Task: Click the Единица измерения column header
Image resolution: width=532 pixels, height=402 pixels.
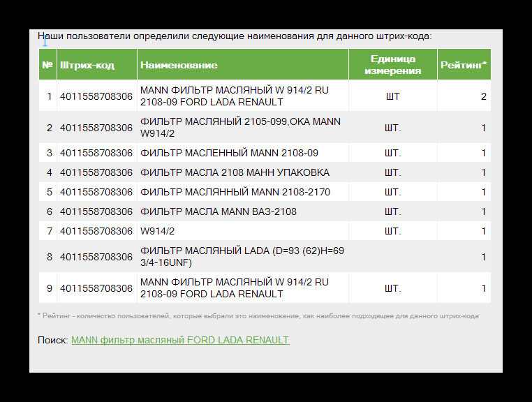Action: 392,65
